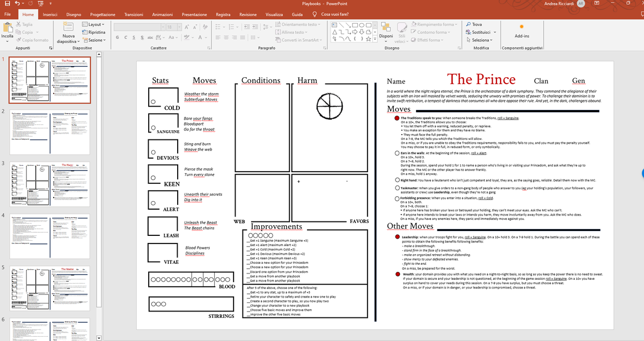Screen dimensions: 644x341
Task: Click the Ears in the walls circle
Action: [397, 153]
